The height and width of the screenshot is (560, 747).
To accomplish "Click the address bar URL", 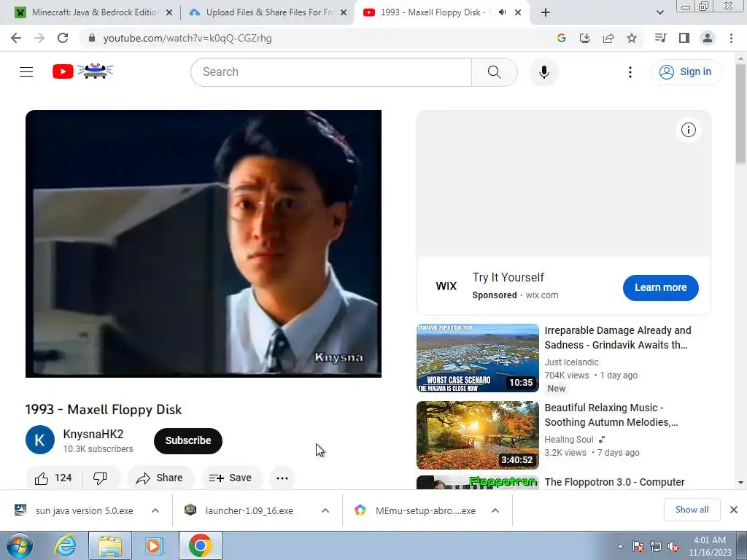I will pos(187,38).
